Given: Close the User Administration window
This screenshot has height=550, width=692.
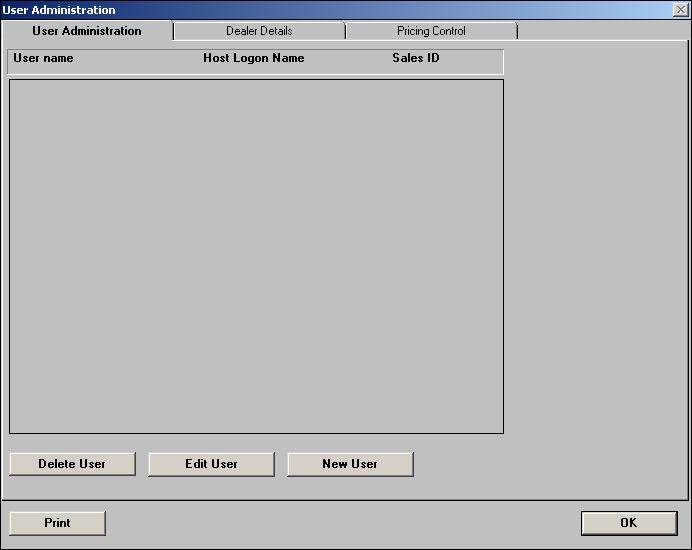Looking at the screenshot, I should coord(680,10).
